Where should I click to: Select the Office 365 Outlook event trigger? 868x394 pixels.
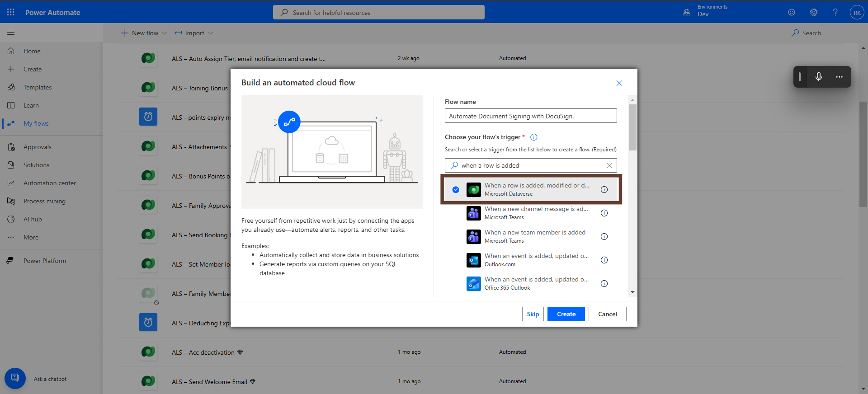pos(536,283)
